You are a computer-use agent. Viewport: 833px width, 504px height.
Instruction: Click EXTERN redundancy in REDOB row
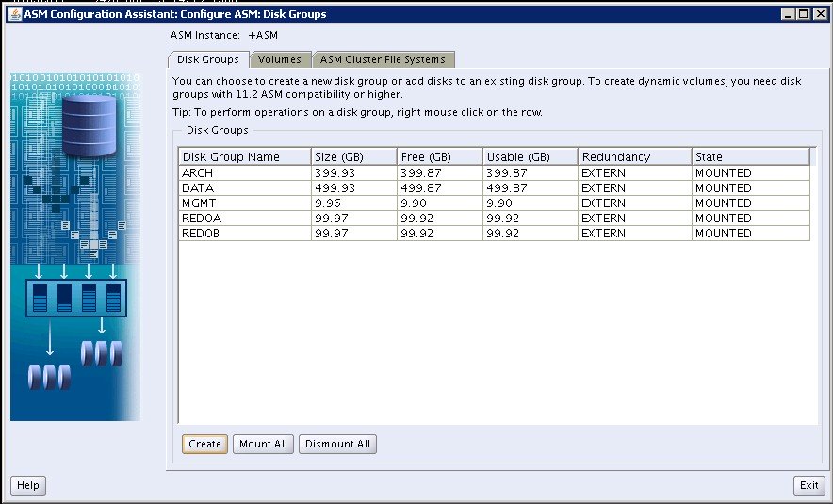point(603,233)
